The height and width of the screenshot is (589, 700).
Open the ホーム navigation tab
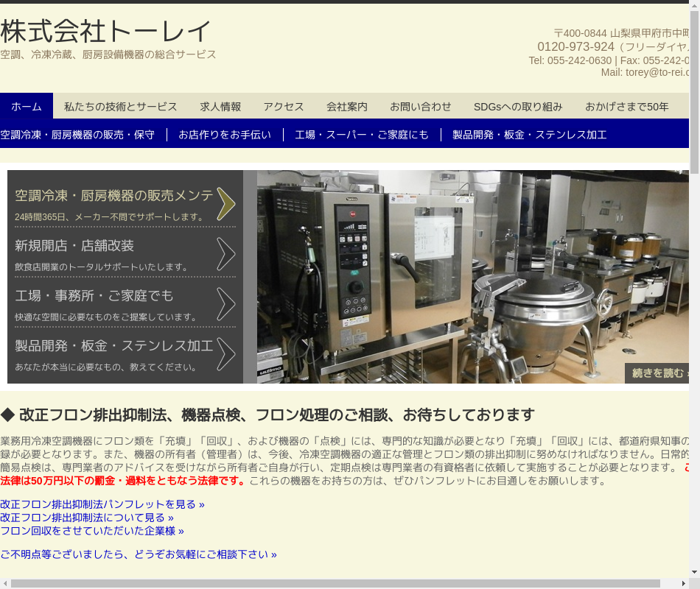(x=27, y=107)
